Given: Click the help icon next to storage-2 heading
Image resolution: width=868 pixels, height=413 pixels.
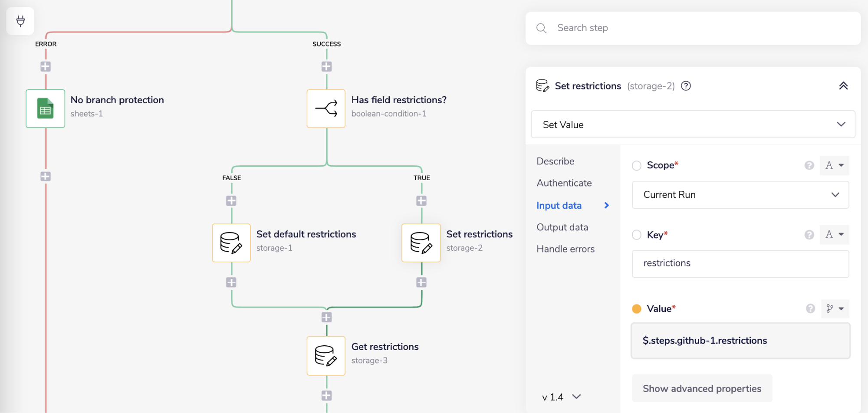Looking at the screenshot, I should click(x=686, y=86).
